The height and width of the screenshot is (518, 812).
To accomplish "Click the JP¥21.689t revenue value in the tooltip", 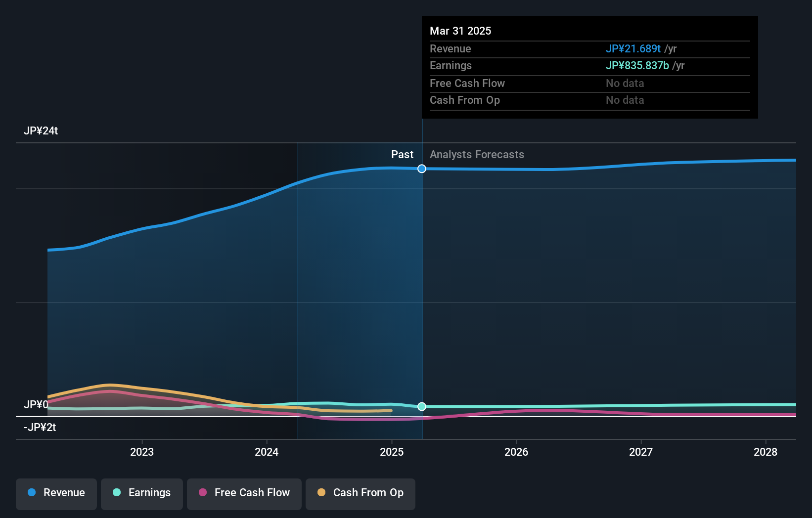I will pos(633,48).
